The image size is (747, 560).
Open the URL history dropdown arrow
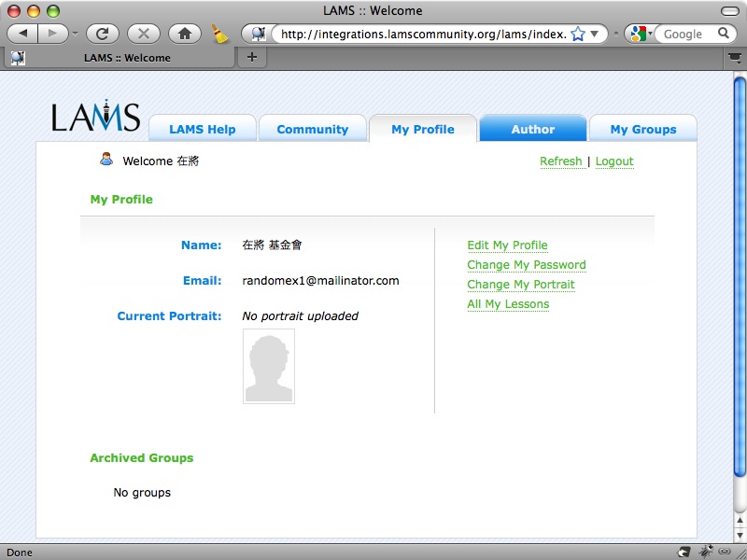[x=594, y=34]
